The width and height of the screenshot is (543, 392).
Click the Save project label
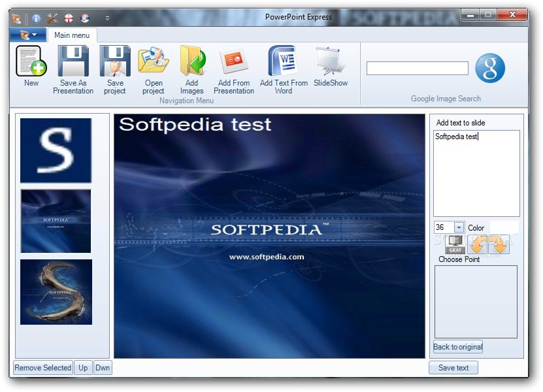pos(115,87)
